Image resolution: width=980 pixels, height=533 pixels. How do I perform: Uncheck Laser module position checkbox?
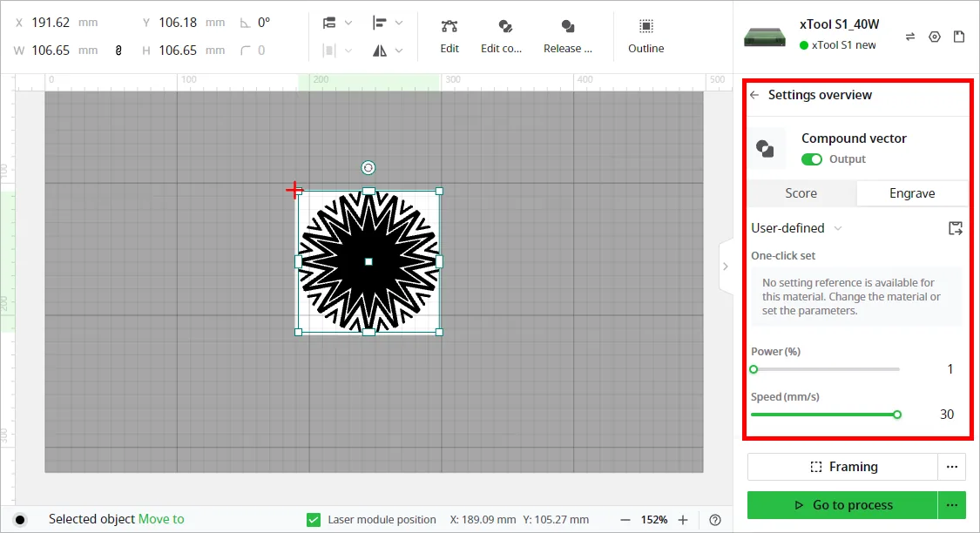point(314,520)
